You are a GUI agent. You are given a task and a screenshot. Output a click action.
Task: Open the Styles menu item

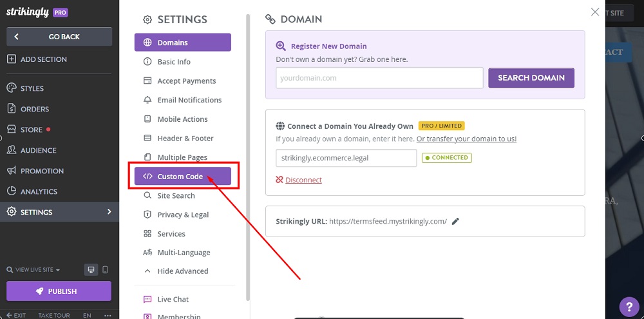[x=26, y=88]
